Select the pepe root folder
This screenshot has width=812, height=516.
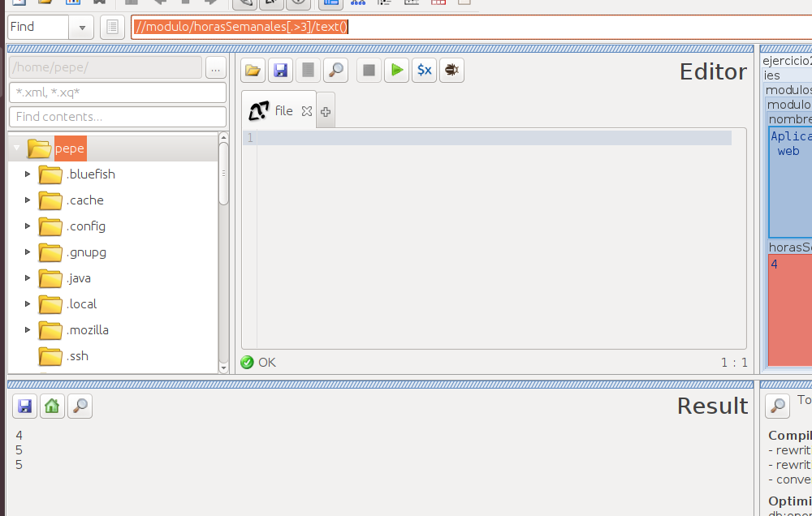[69, 148]
